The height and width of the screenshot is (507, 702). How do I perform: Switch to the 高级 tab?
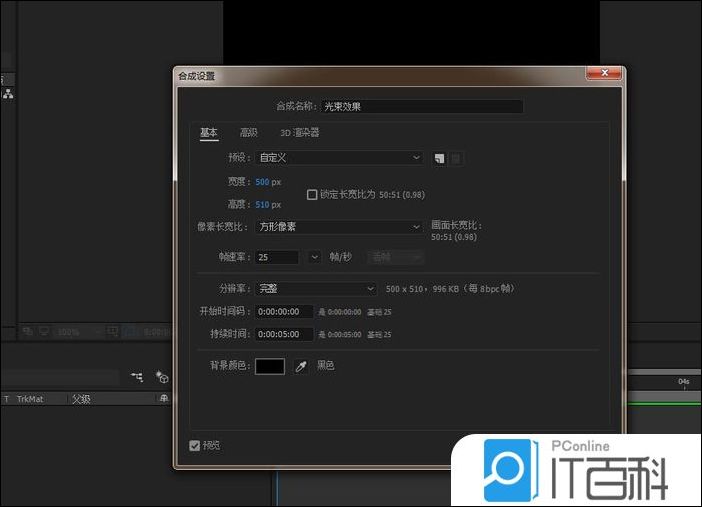[x=248, y=133]
